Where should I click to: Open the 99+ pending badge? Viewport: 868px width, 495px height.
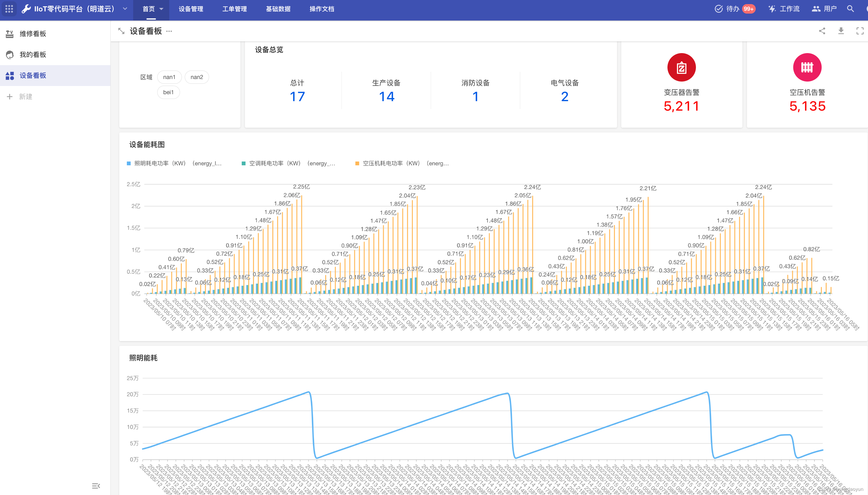click(x=748, y=9)
